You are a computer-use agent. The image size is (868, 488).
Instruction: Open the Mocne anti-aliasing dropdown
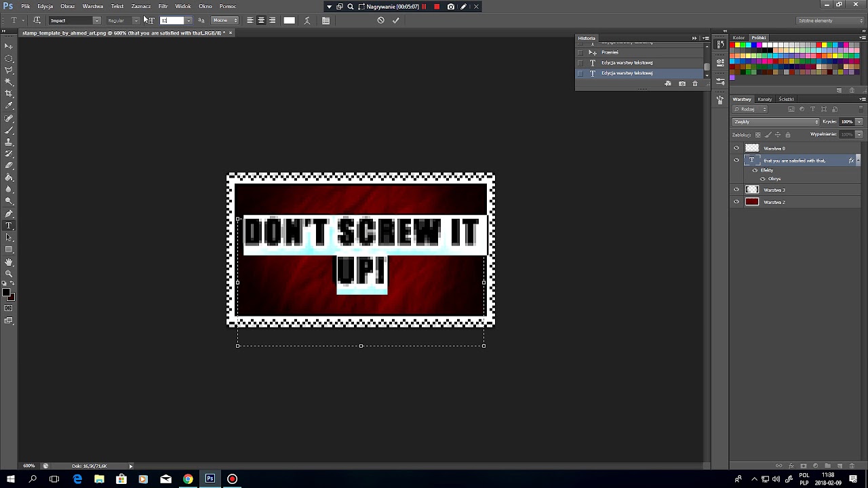[x=225, y=20]
